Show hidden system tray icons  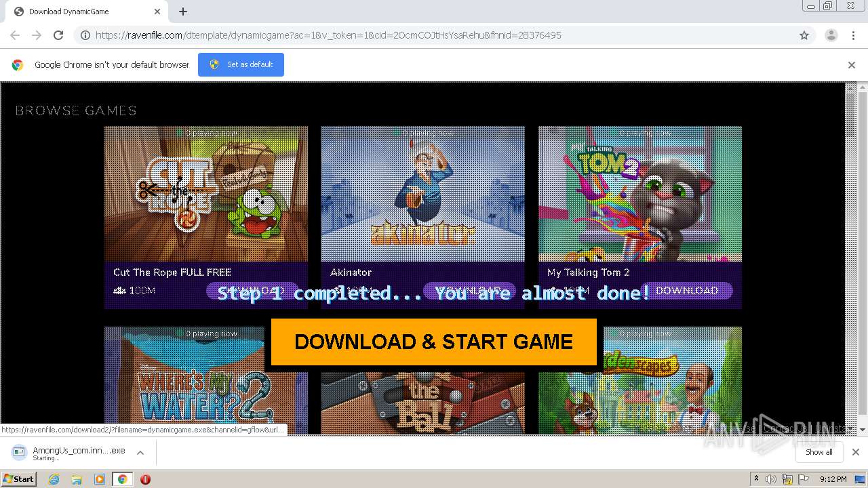tap(756, 479)
